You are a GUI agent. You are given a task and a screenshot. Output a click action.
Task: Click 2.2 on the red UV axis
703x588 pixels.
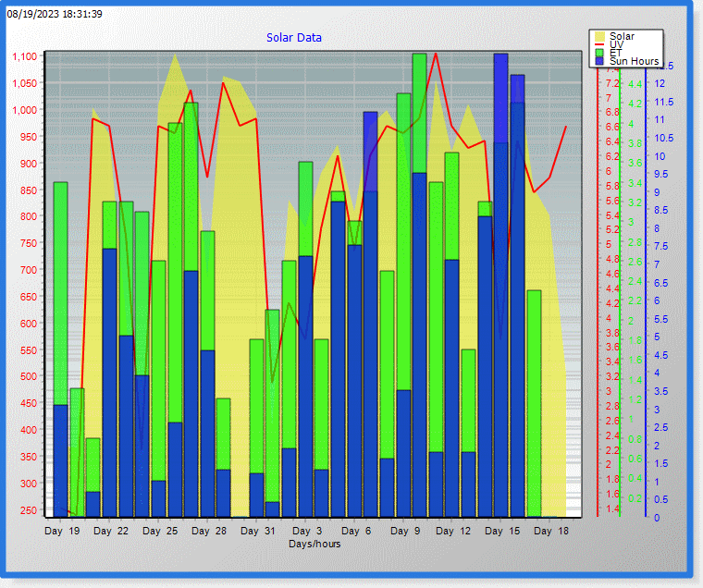coord(612,450)
